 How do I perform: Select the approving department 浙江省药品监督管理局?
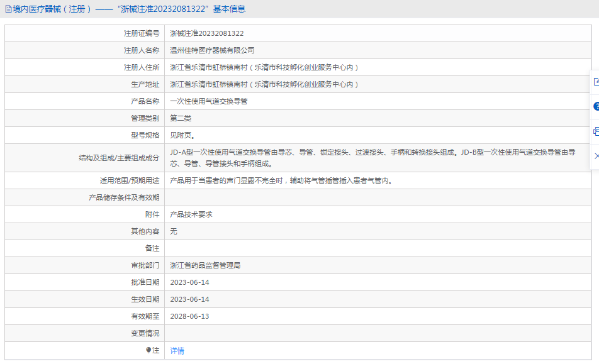click(x=205, y=265)
